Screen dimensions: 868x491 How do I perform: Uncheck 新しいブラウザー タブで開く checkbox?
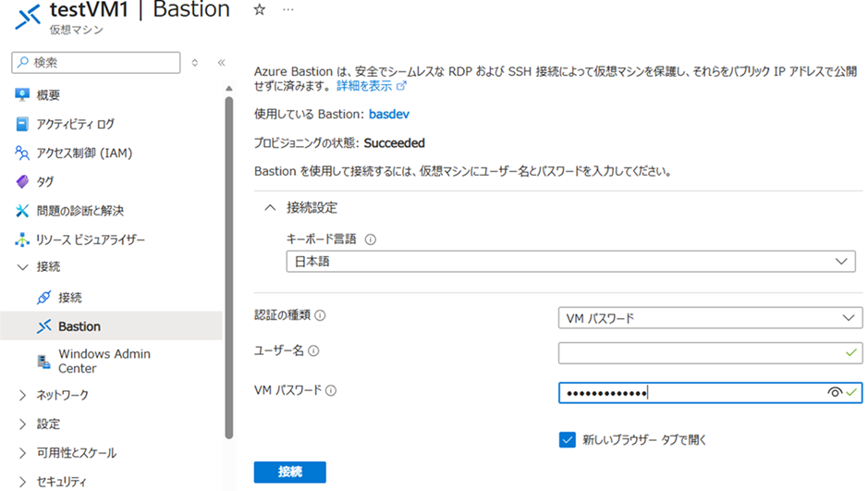(568, 440)
